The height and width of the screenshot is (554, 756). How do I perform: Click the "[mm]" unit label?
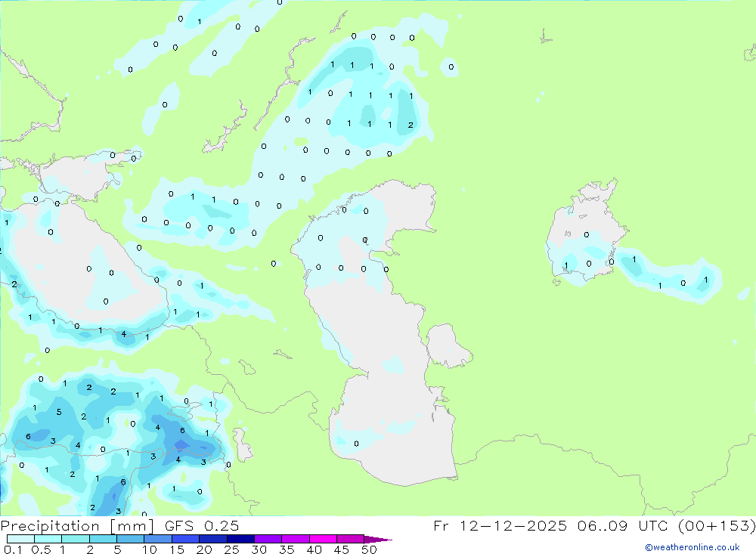[x=132, y=525]
